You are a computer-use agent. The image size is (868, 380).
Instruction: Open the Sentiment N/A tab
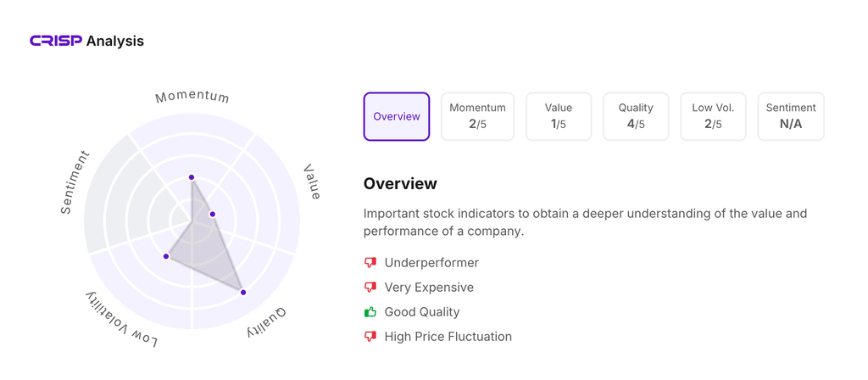click(790, 116)
